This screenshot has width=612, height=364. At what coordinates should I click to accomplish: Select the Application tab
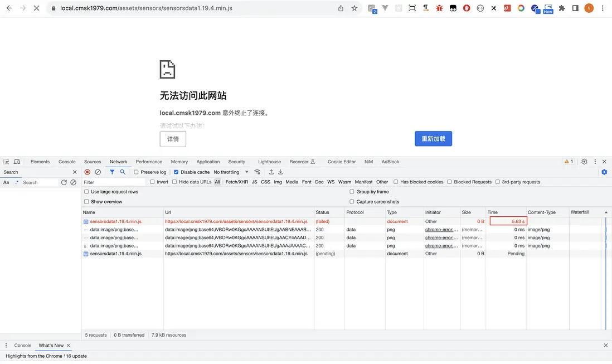(208, 162)
